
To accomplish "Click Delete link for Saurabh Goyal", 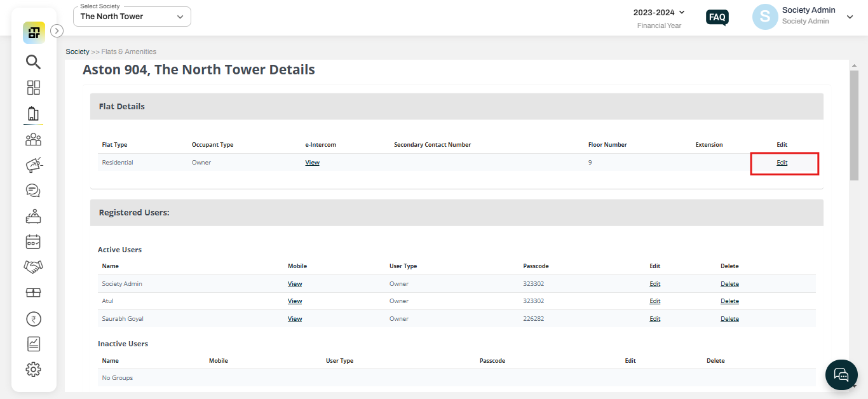I will [x=729, y=319].
